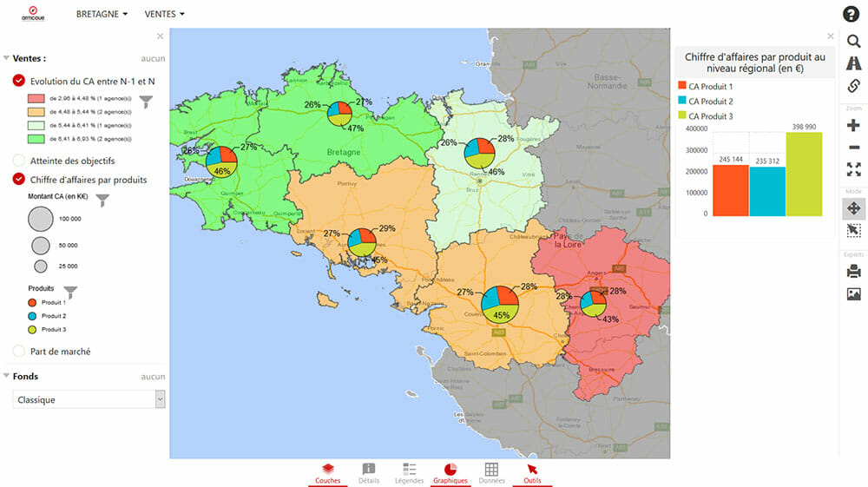Screen dimensions: 868x487
Task: Collapse the Fonds section
Action: tap(6, 376)
